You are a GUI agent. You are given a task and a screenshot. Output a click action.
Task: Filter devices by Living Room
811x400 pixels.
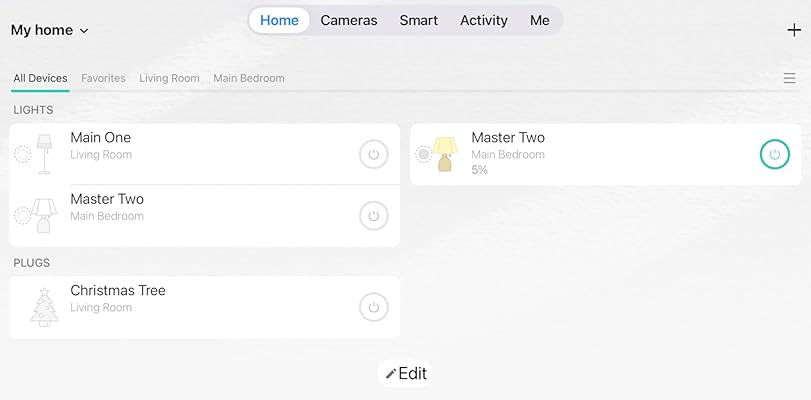[x=169, y=78]
